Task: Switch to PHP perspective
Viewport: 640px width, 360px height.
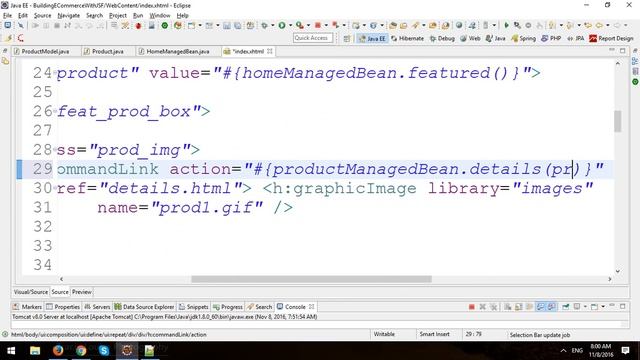Action: click(551, 38)
